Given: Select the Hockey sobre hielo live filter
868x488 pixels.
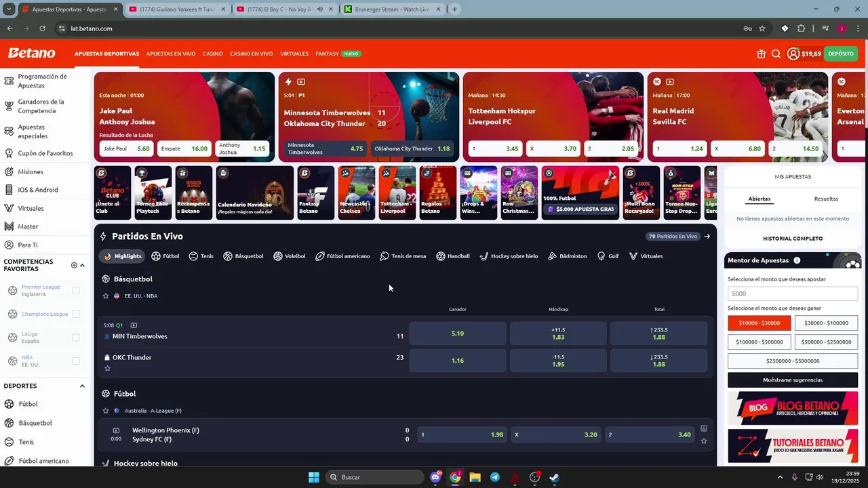Looking at the screenshot, I should [509, 256].
